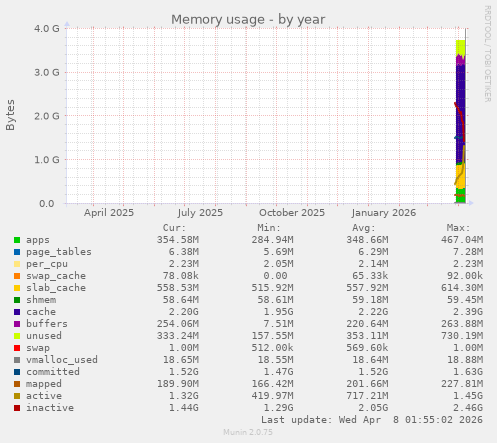Image resolution: width=497 pixels, height=443 pixels.
Task: Click inactive max value 2.46G
Action: (468, 408)
